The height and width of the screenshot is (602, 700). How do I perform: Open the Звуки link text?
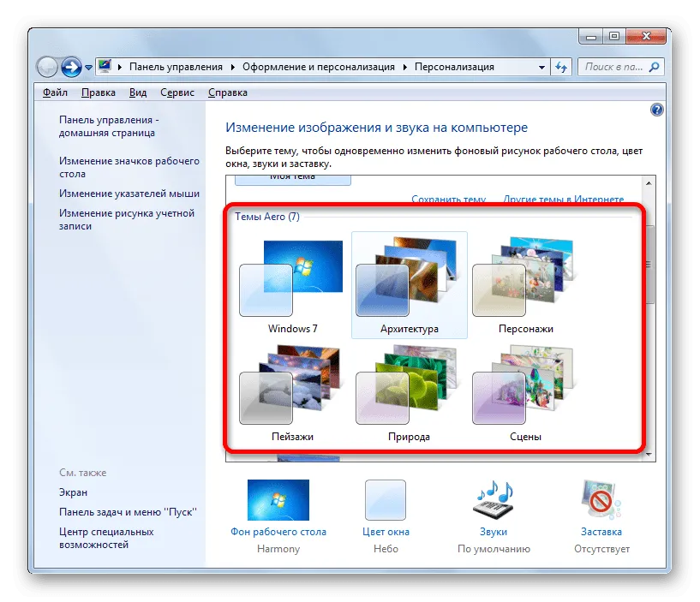tap(494, 532)
